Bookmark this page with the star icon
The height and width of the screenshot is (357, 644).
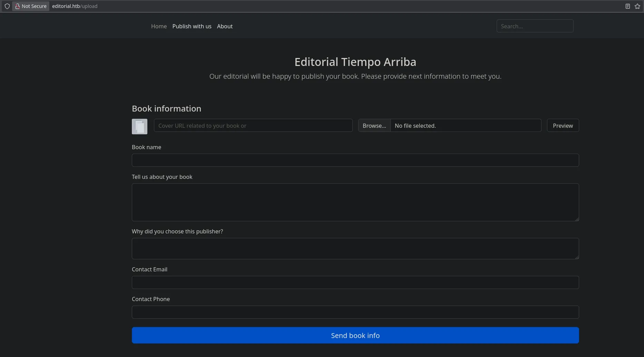click(x=637, y=6)
